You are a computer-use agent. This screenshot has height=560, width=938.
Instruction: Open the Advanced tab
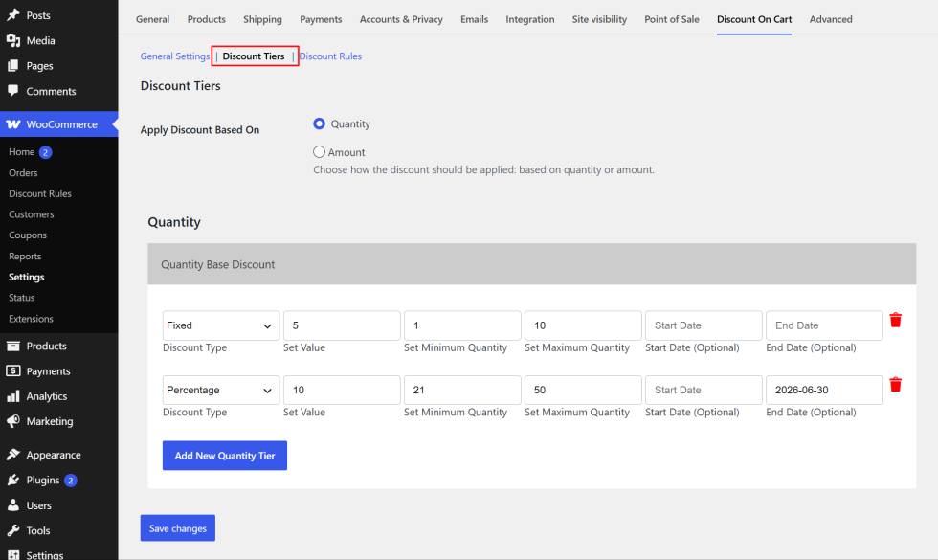tap(831, 19)
